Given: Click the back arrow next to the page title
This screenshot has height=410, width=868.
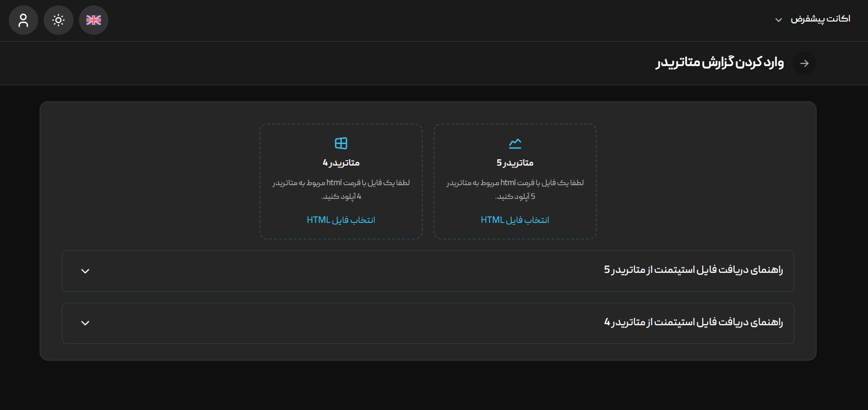Looking at the screenshot, I should (x=804, y=63).
